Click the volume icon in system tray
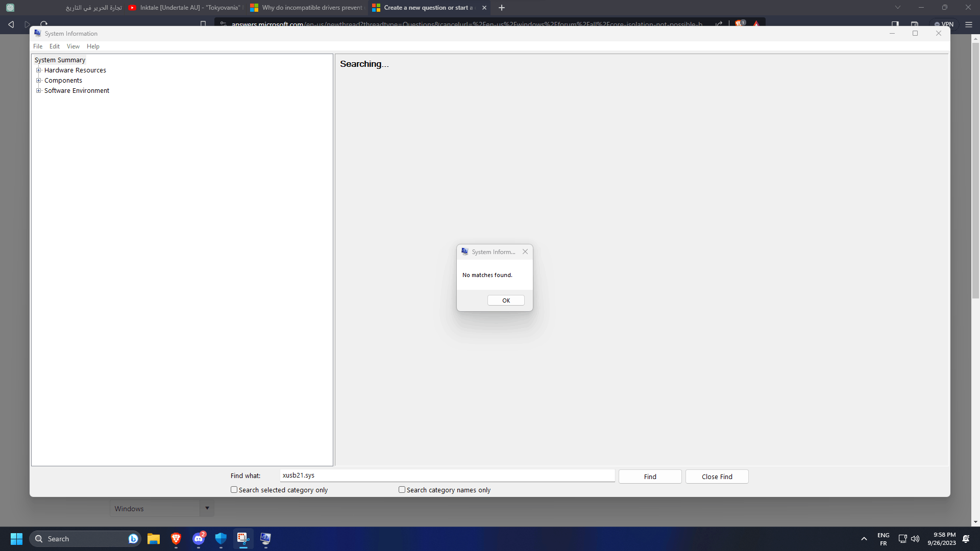This screenshot has width=980, height=551. tap(915, 539)
